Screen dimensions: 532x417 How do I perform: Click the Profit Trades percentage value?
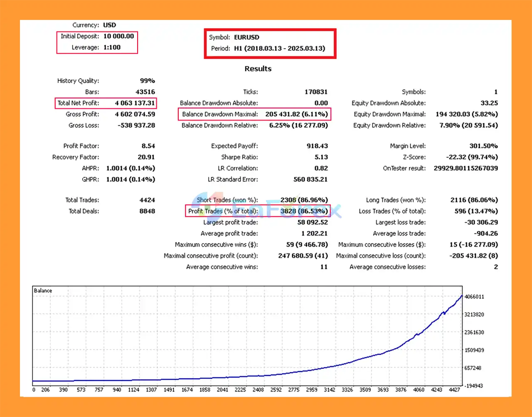pyautogui.click(x=304, y=211)
